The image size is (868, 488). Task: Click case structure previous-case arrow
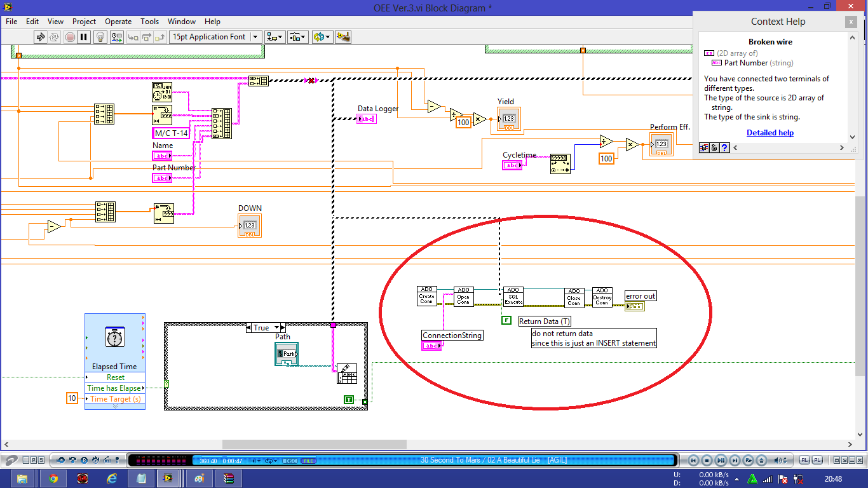click(249, 328)
